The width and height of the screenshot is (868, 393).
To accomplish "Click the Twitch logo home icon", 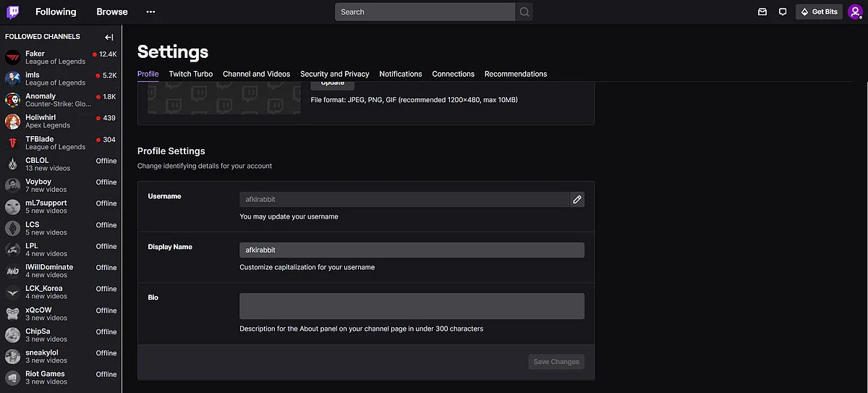I will 13,12.
